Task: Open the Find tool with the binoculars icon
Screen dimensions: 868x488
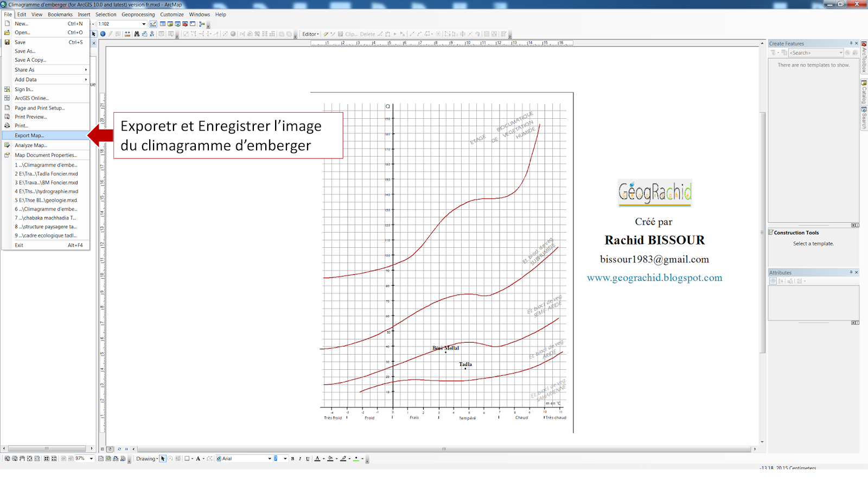Action: pos(137,34)
